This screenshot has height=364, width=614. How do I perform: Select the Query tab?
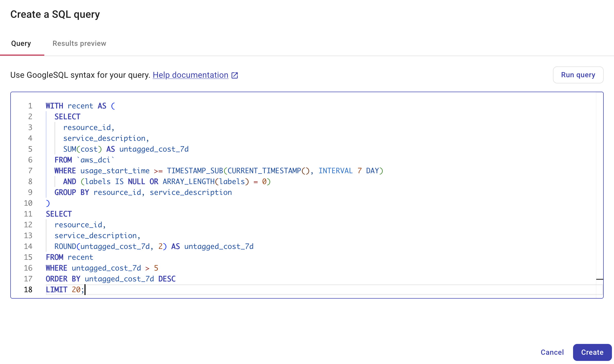[21, 43]
